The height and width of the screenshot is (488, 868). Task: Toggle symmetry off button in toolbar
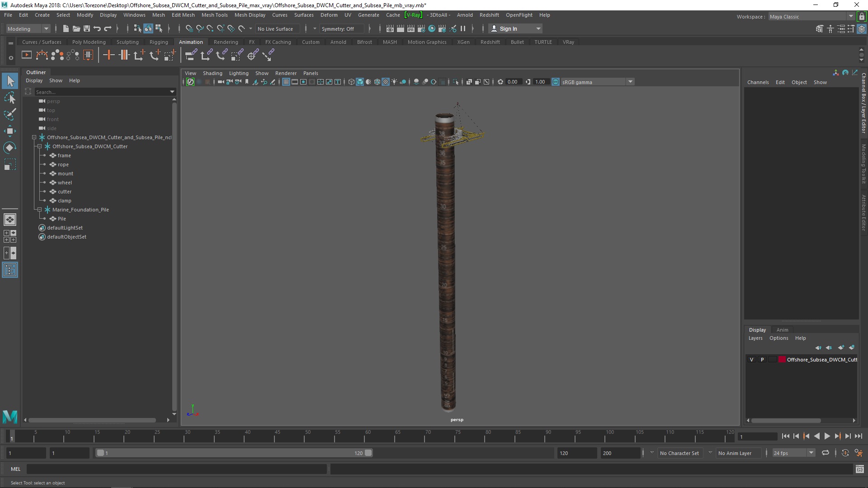click(x=339, y=28)
